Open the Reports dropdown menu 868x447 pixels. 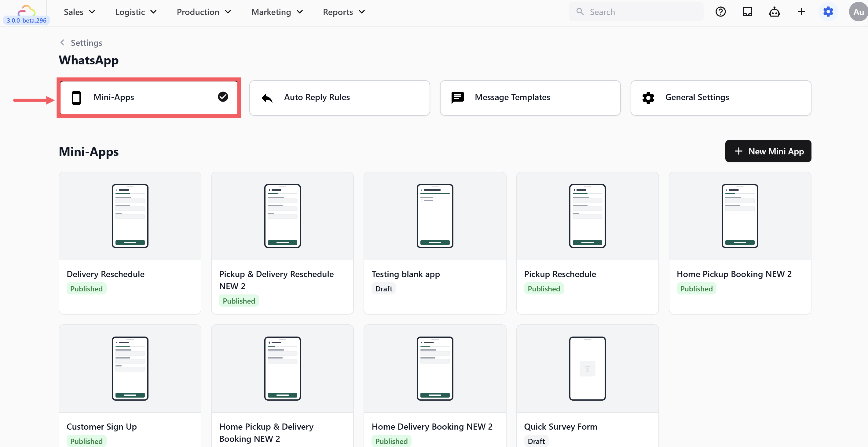click(x=344, y=12)
